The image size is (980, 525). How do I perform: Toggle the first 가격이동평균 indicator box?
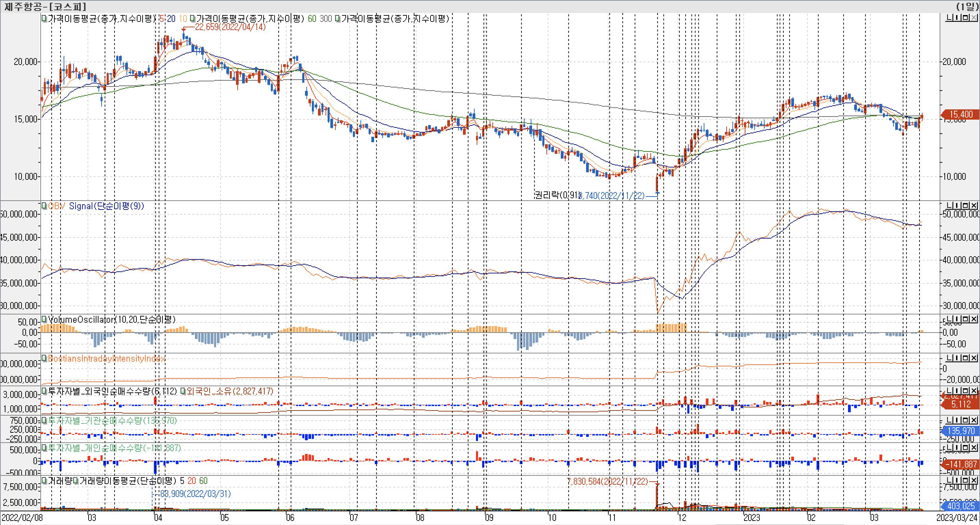[44, 18]
